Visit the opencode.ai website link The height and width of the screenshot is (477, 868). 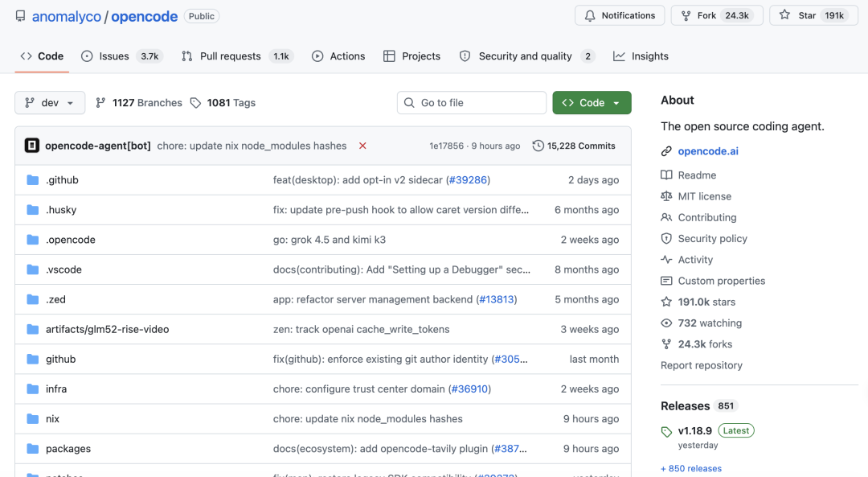click(x=708, y=151)
